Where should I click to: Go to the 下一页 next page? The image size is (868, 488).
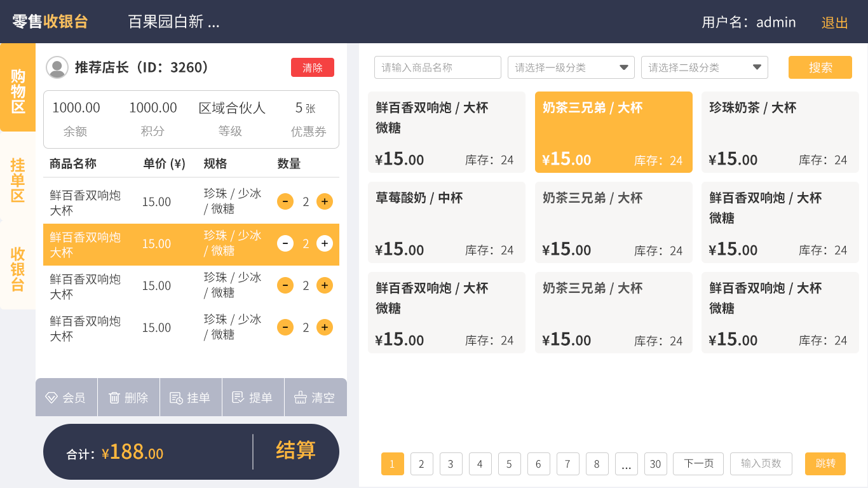[698, 464]
